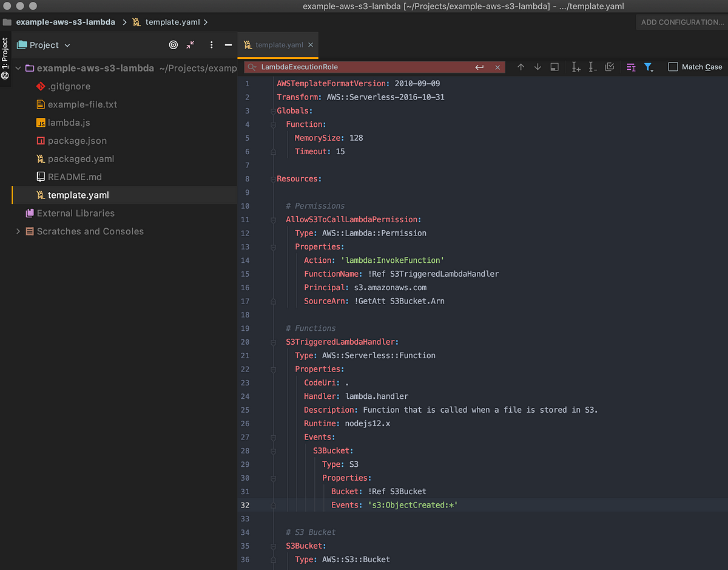Click Type: AWS::Lambda::Permission line

pyautogui.click(x=360, y=233)
